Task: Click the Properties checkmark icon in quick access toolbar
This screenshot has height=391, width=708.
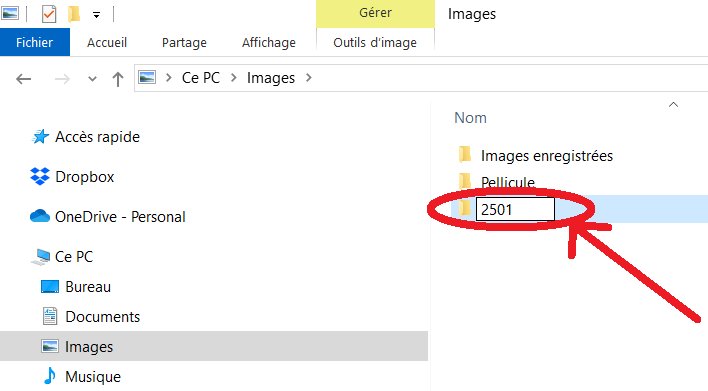Action: click(x=49, y=14)
